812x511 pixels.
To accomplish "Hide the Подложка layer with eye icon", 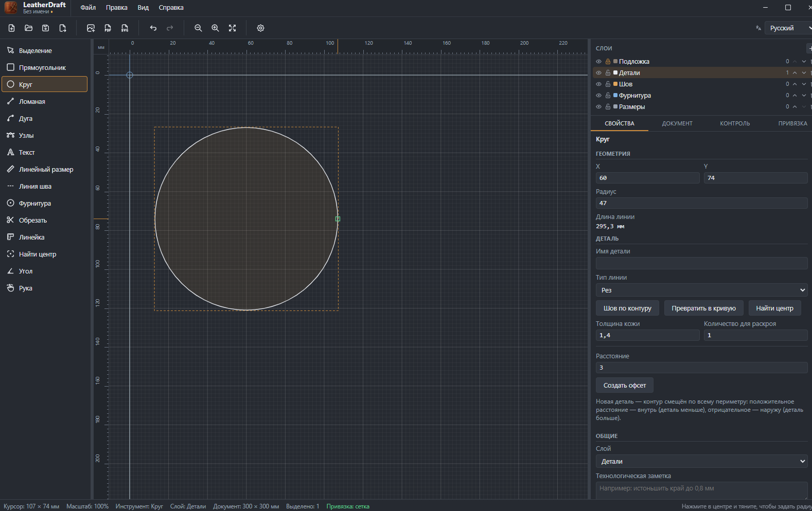I will click(x=598, y=62).
